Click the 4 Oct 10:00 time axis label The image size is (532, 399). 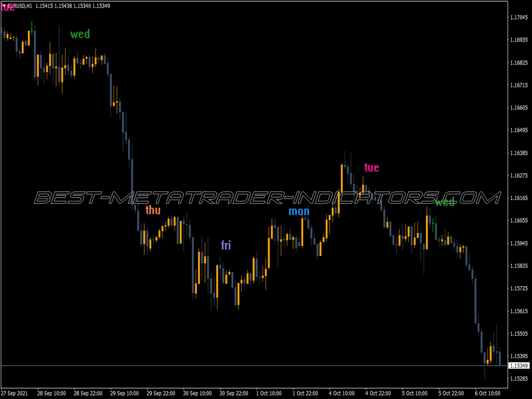point(342,393)
